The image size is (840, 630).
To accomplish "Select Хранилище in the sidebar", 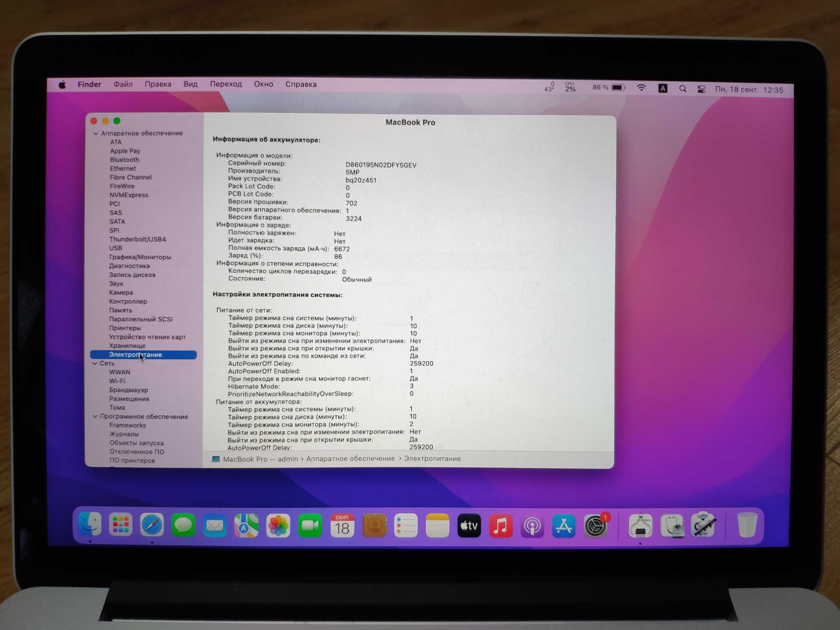I will point(127,346).
